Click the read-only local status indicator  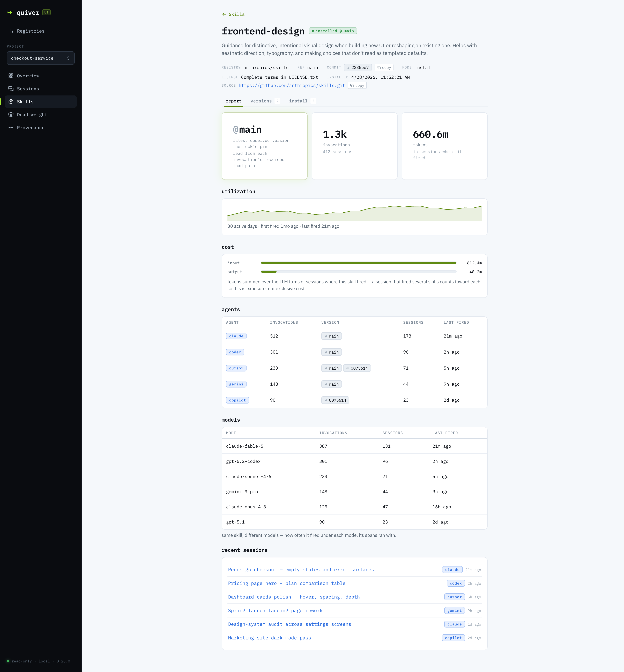click(39, 661)
